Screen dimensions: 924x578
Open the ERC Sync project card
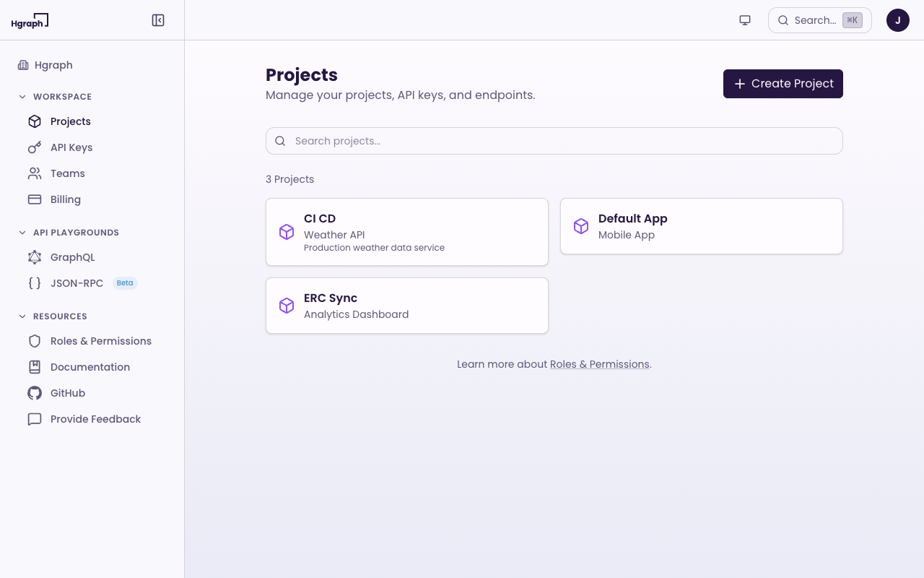point(406,305)
